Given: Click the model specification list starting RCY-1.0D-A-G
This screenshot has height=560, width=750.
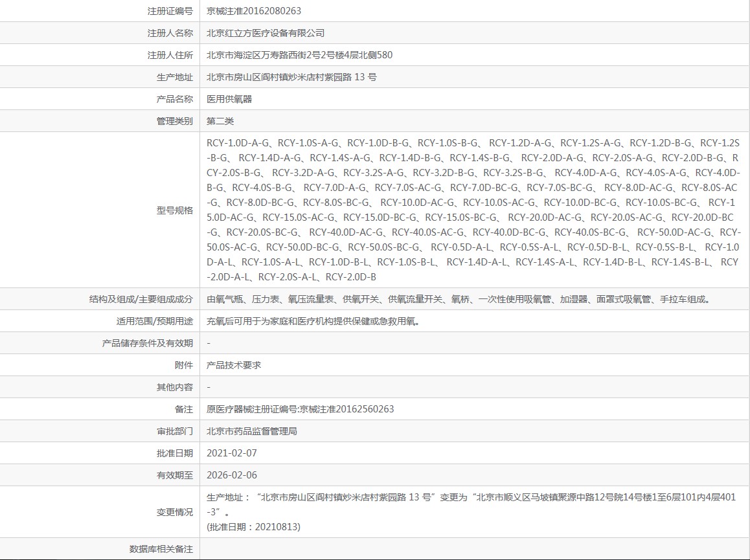Looking at the screenshot, I should point(473,210).
